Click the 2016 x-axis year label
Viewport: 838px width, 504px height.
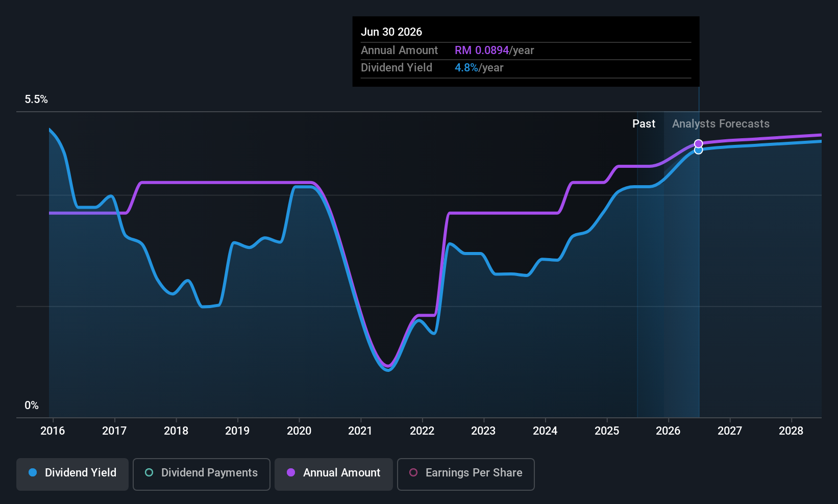coord(53,431)
